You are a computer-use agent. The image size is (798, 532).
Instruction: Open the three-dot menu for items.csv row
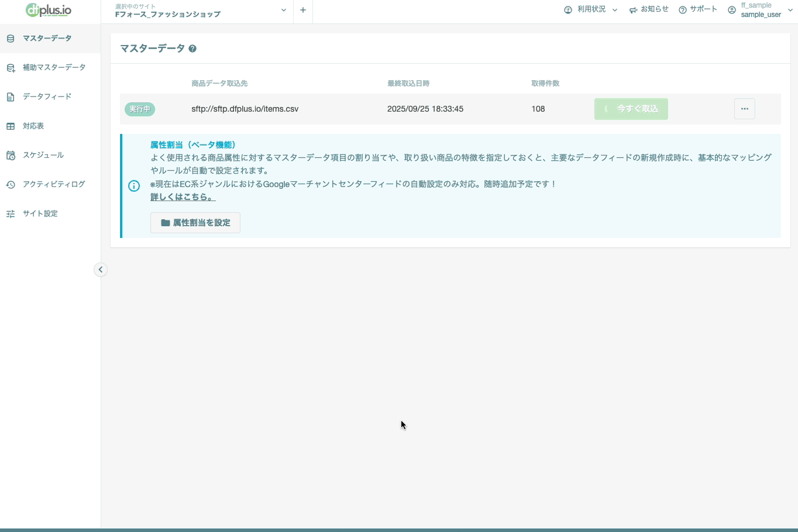pyautogui.click(x=745, y=109)
